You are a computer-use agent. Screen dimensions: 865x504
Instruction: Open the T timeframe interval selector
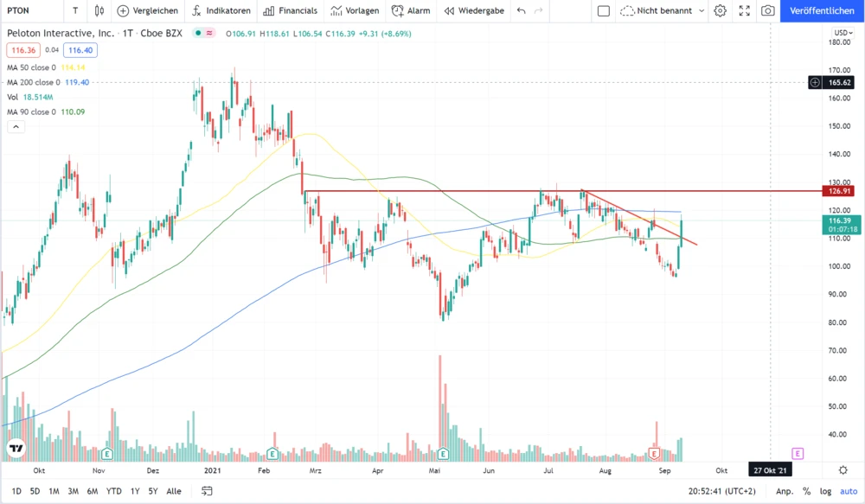(x=75, y=10)
